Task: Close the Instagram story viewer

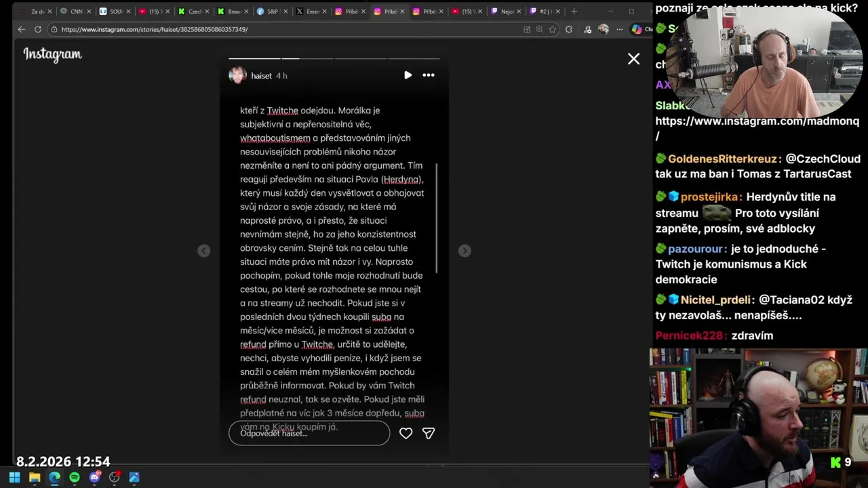Action: pos(633,59)
